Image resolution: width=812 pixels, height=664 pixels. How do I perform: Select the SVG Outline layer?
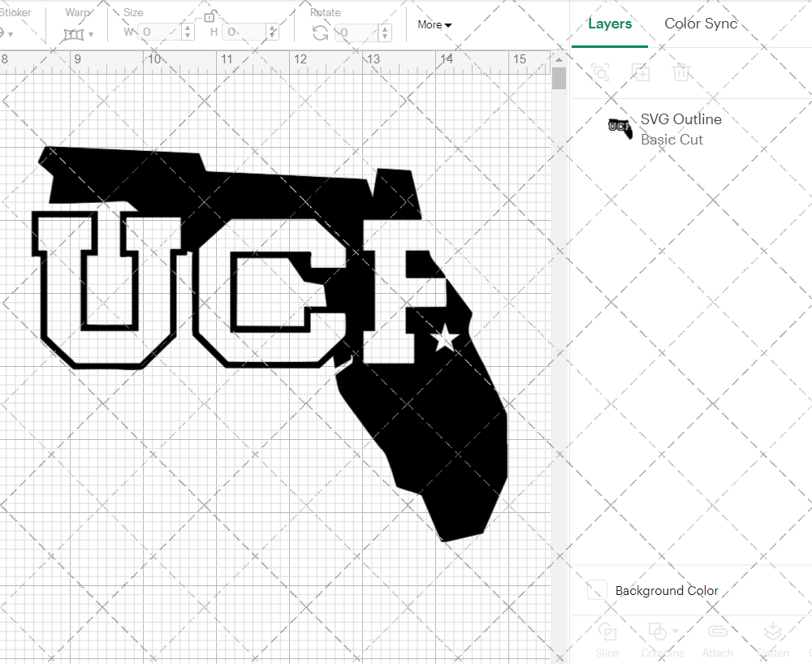click(x=680, y=119)
